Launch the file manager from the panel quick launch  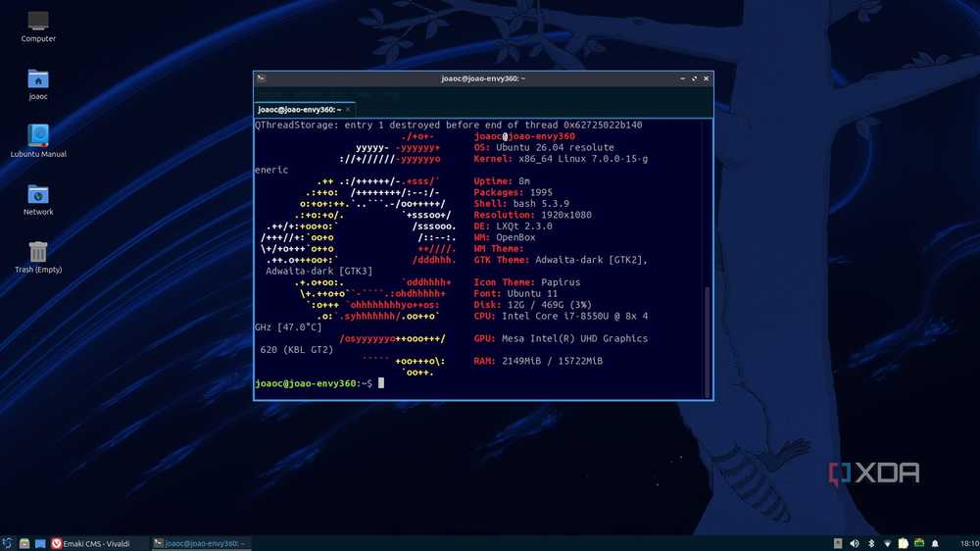point(24,543)
